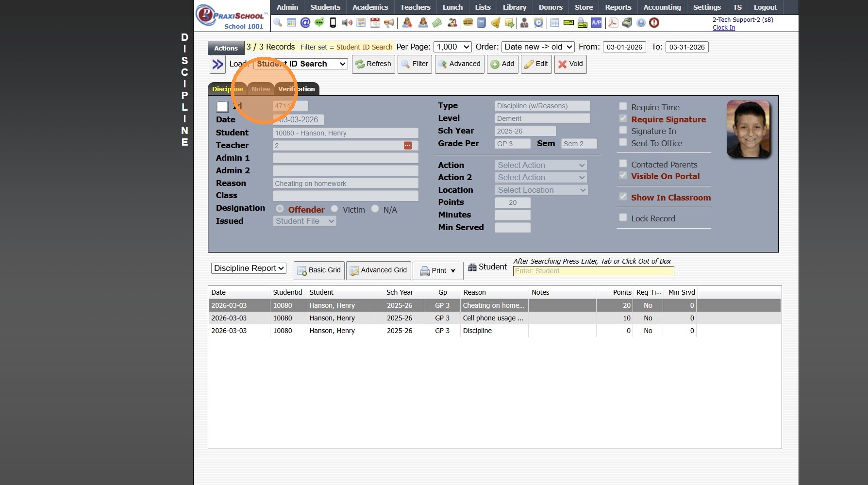Image resolution: width=868 pixels, height=485 pixels.
Task: Open the alarm clock icon
Action: pos(538,23)
